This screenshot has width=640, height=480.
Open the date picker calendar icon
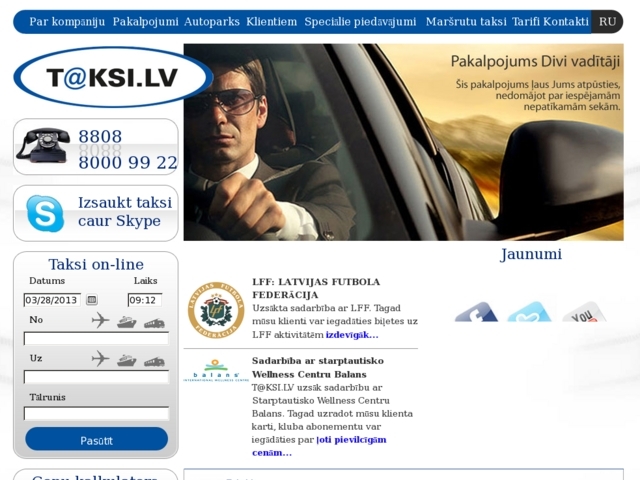point(92,300)
